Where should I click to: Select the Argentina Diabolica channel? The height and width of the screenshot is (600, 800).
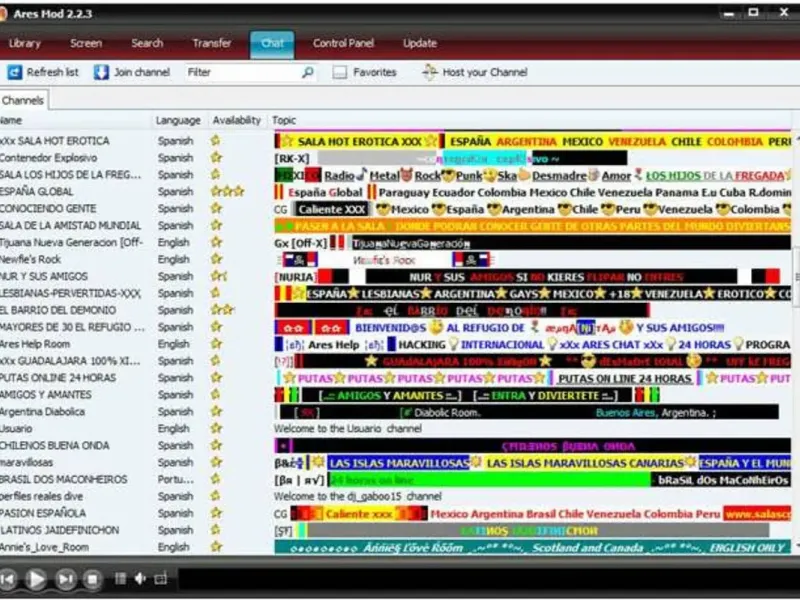(42, 412)
